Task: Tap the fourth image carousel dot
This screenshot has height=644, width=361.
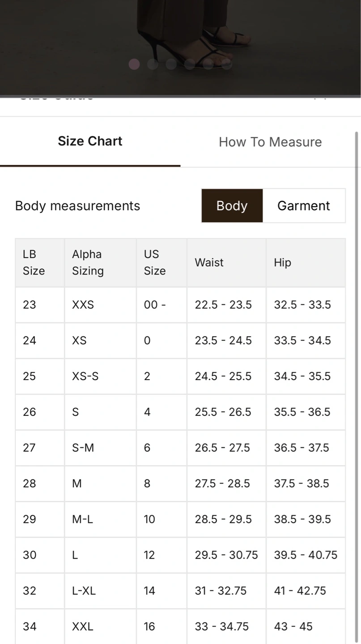Action: tap(190, 64)
